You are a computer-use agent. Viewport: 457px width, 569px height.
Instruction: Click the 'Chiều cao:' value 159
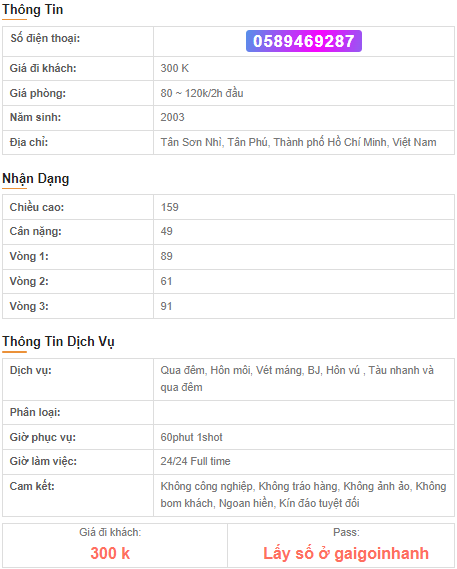[x=170, y=207]
